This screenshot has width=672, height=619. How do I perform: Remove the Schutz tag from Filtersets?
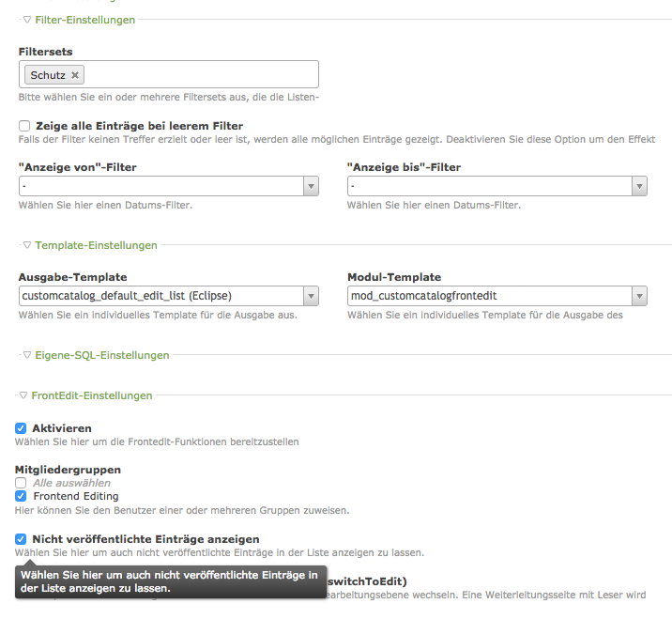(x=76, y=75)
